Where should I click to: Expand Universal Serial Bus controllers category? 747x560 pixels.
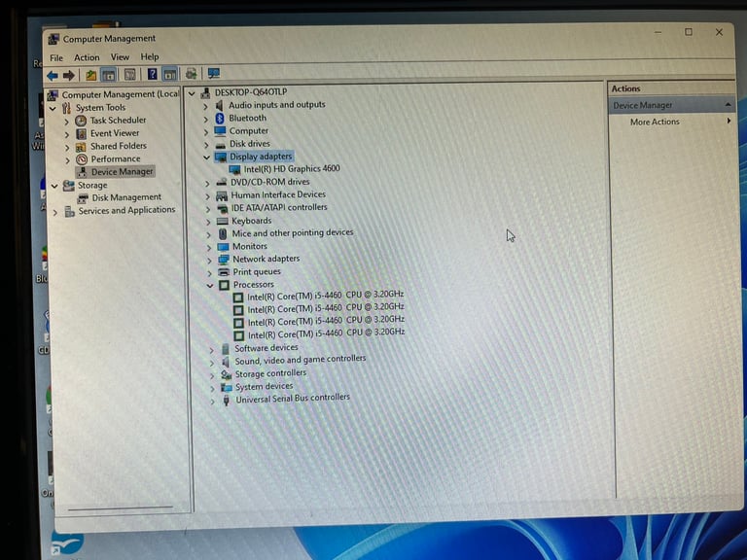tap(212, 402)
